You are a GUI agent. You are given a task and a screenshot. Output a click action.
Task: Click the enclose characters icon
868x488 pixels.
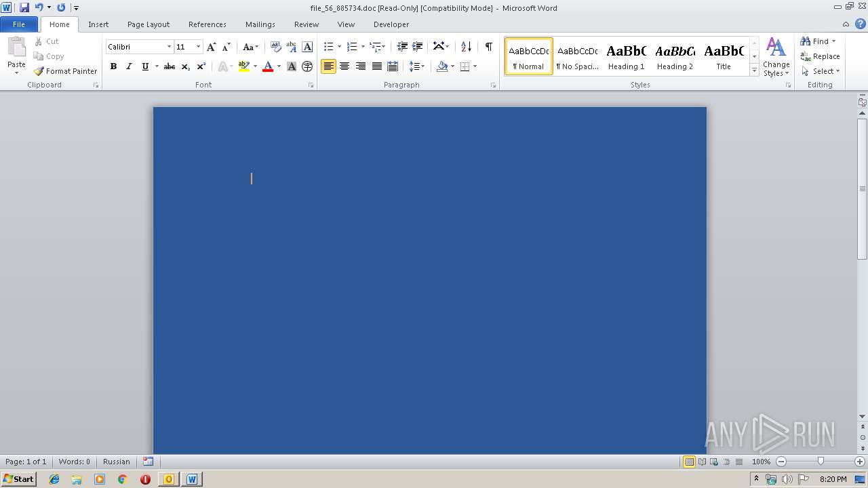click(x=307, y=66)
